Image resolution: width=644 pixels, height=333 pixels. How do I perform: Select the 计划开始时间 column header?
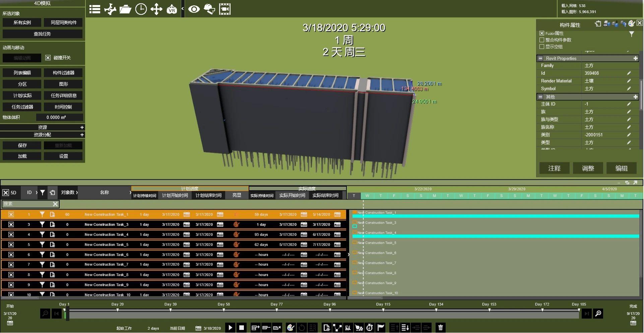[175, 196]
